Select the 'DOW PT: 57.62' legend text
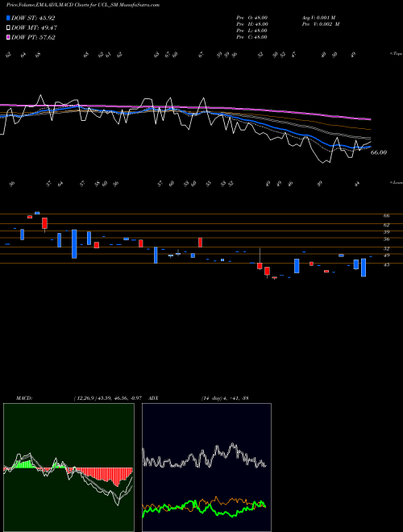Screen dimensions: 403x532 (33, 37)
